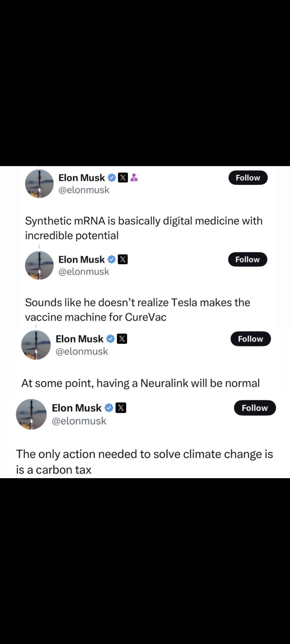Click the verified checkmark on the CureVac tweet

112,259
